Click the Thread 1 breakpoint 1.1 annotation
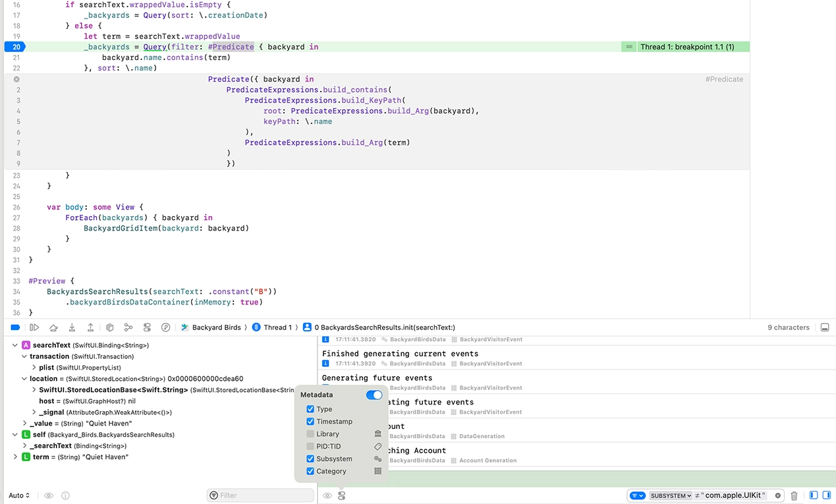The height and width of the screenshot is (504, 836). 687,47
